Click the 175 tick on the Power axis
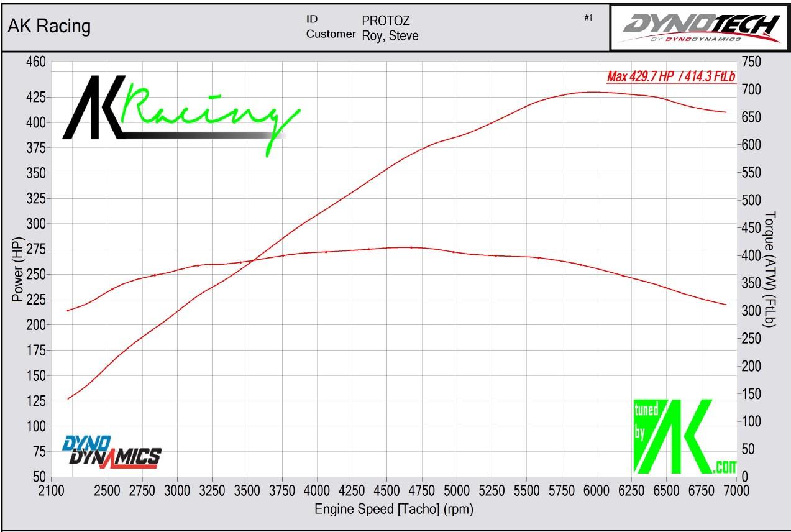The height and width of the screenshot is (532, 791). coord(36,351)
